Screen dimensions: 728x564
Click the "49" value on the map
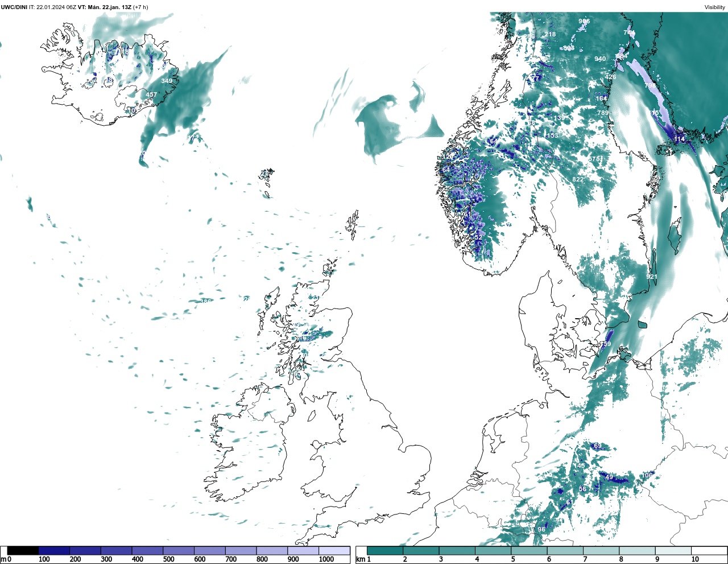click(x=610, y=477)
